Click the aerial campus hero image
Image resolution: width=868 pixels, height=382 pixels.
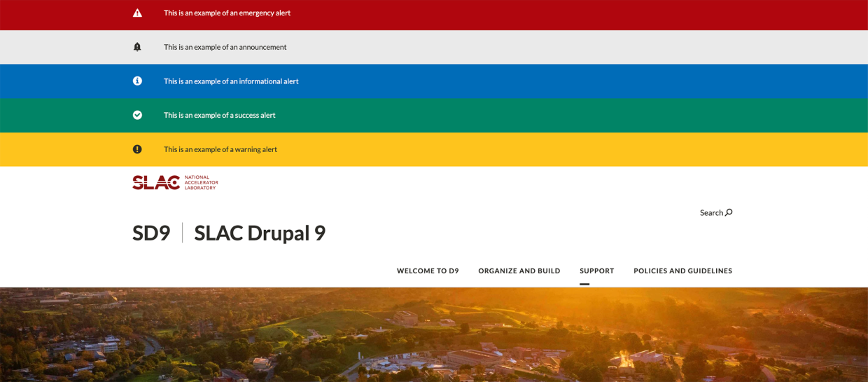[434, 335]
